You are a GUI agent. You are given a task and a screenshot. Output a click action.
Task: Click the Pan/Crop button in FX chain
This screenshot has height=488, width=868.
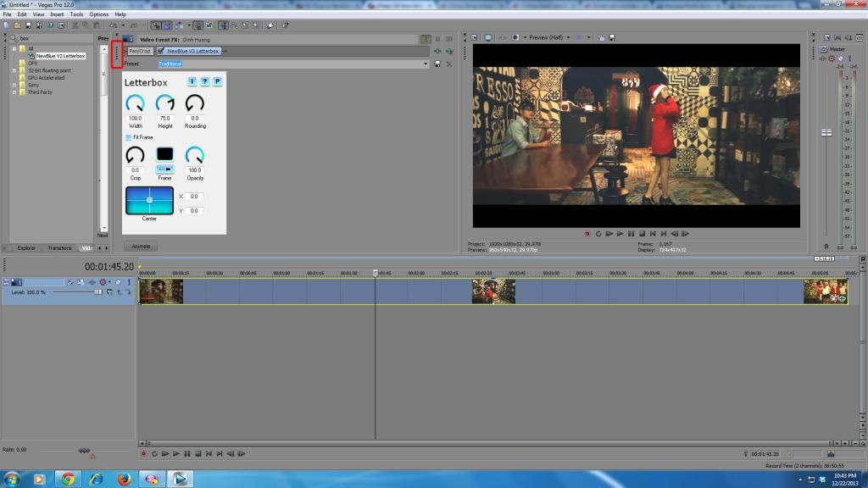140,51
